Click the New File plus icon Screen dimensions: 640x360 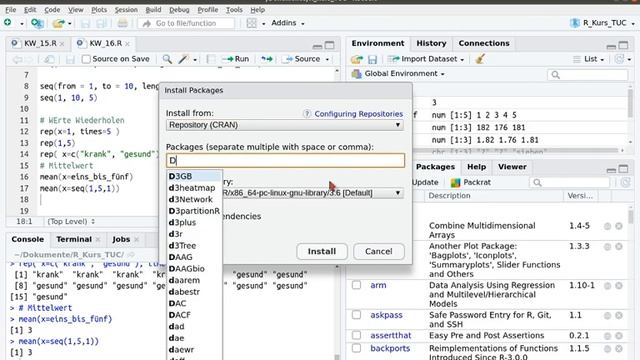coord(7,23)
